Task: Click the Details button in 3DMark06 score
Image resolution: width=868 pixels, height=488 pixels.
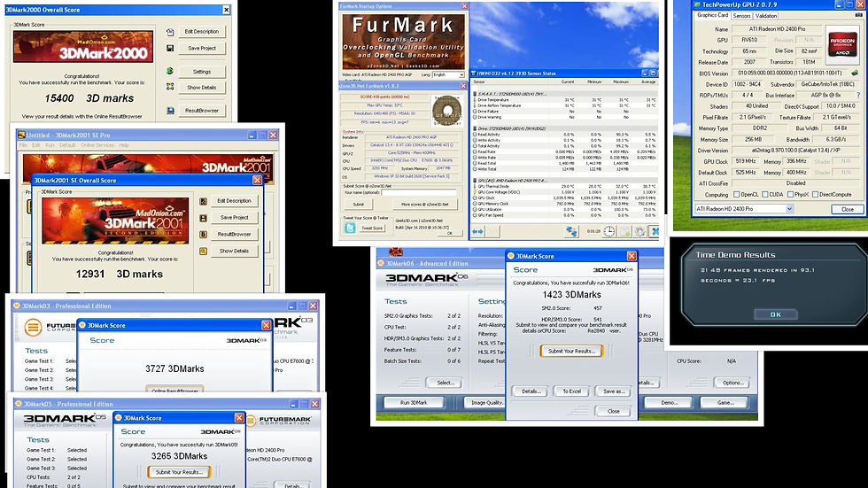Action: [x=531, y=391]
